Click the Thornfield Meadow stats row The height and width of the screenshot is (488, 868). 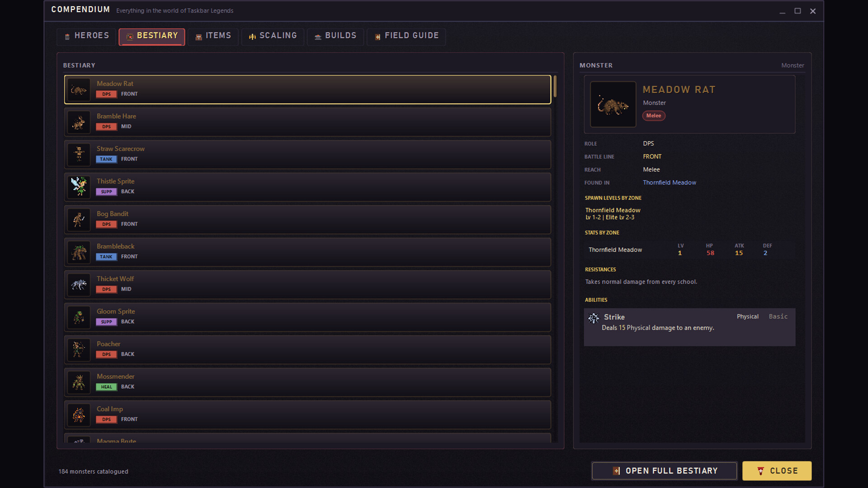click(689, 250)
